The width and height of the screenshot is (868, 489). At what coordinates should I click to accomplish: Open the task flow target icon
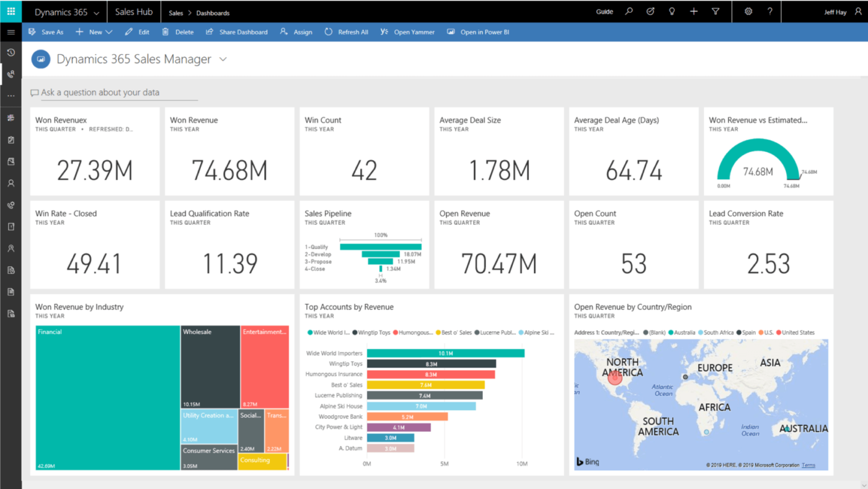pyautogui.click(x=650, y=11)
